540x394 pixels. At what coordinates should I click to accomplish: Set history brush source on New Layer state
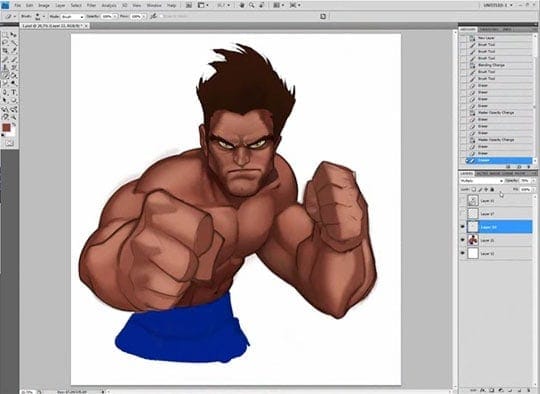(x=463, y=38)
